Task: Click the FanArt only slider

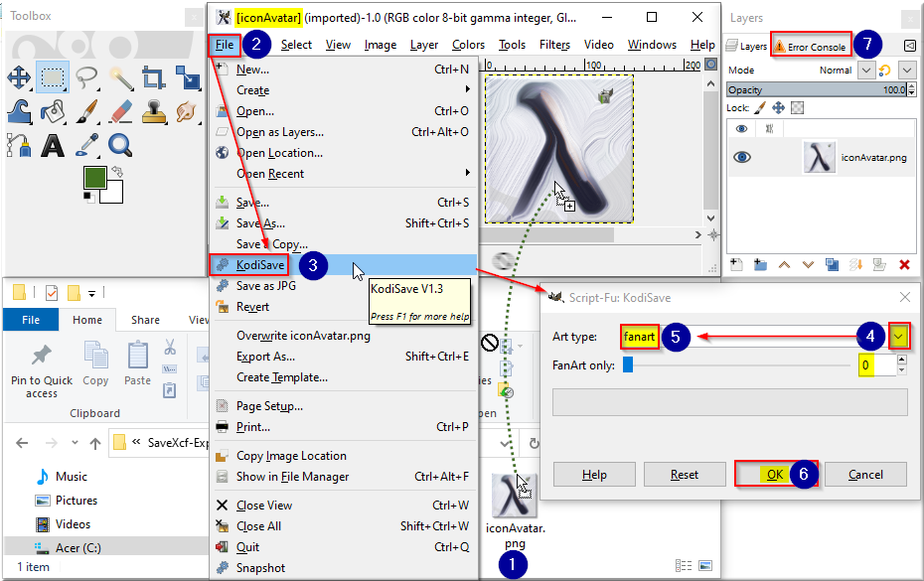Action: (x=739, y=365)
